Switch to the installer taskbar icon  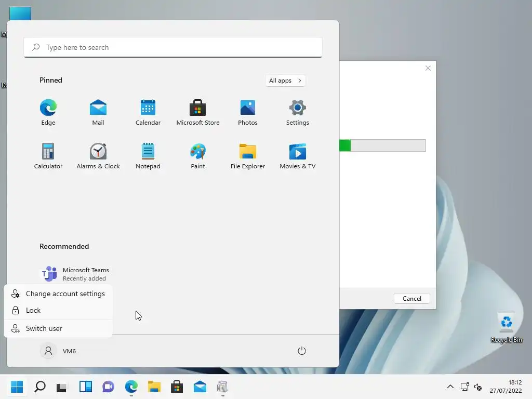click(x=222, y=387)
